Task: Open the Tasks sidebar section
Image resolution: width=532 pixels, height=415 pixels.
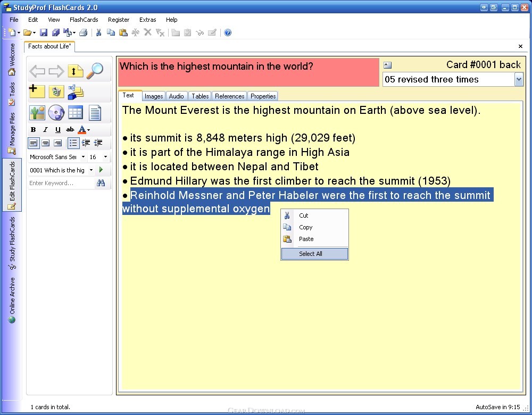Action: 12,94
